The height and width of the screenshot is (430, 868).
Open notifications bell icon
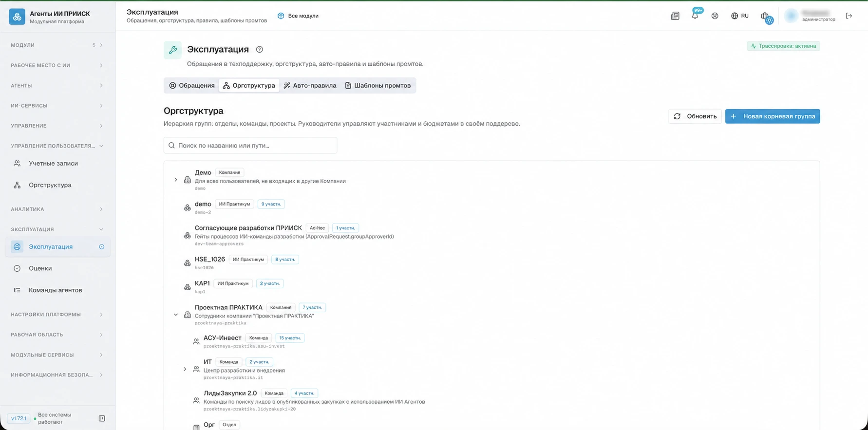pos(695,16)
